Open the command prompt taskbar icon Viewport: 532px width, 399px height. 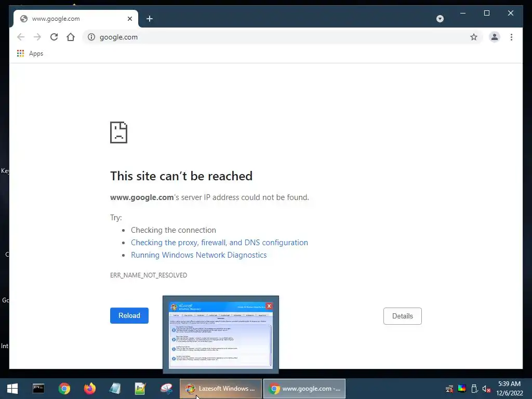click(38, 389)
